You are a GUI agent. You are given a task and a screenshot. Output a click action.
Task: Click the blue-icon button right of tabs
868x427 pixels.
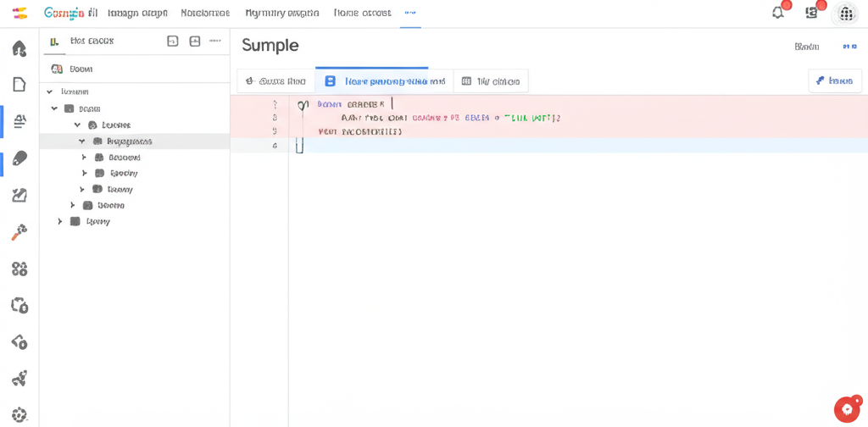coord(835,80)
